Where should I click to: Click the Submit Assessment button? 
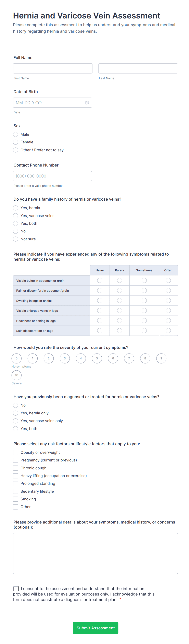[95, 628]
